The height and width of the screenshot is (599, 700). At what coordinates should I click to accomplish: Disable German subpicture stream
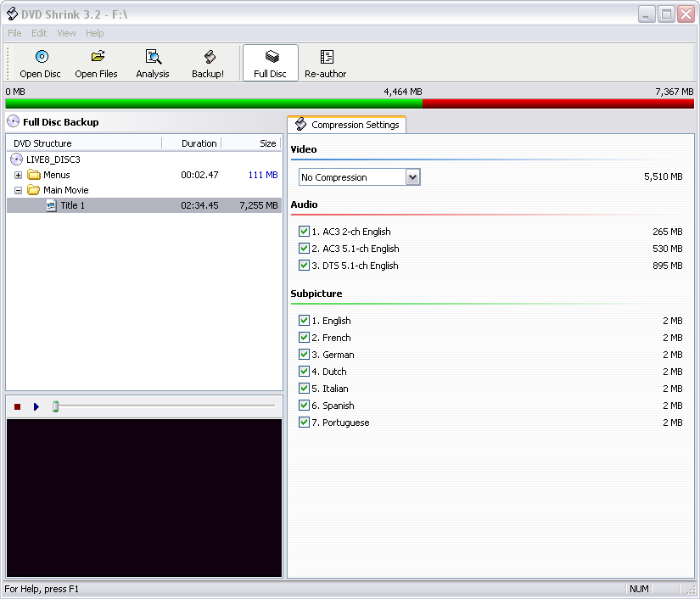(x=304, y=355)
